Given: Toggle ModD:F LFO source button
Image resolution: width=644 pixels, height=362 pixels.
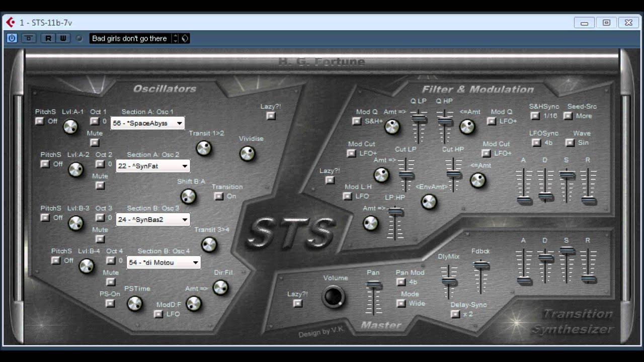Looking at the screenshot, I should pos(158,314).
